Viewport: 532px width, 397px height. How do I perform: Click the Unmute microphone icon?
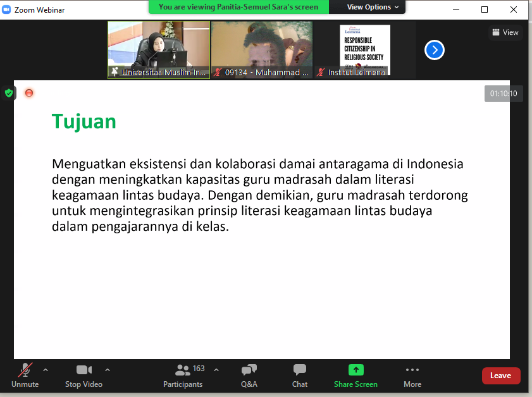[25, 370]
